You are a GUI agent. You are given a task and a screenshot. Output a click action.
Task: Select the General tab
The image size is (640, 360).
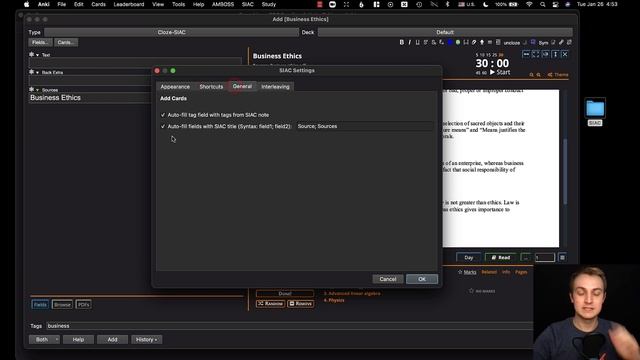(242, 86)
